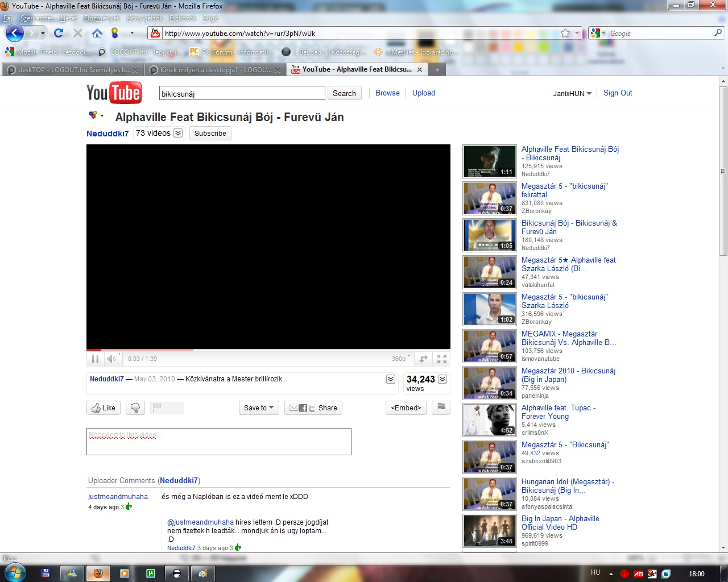The width and height of the screenshot is (728, 582).
Task: Open the Eszközök menu
Action: 183,18
